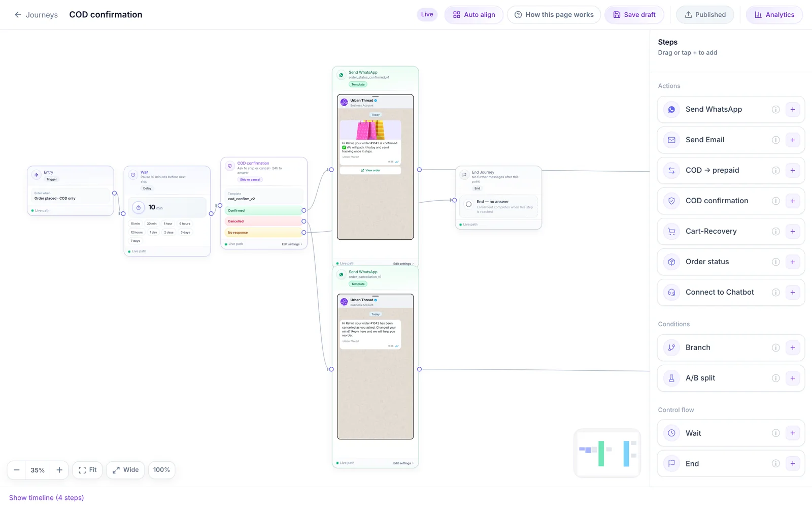This screenshot has width=812, height=508.
Task: Go back to Journeys
Action: tap(36, 15)
